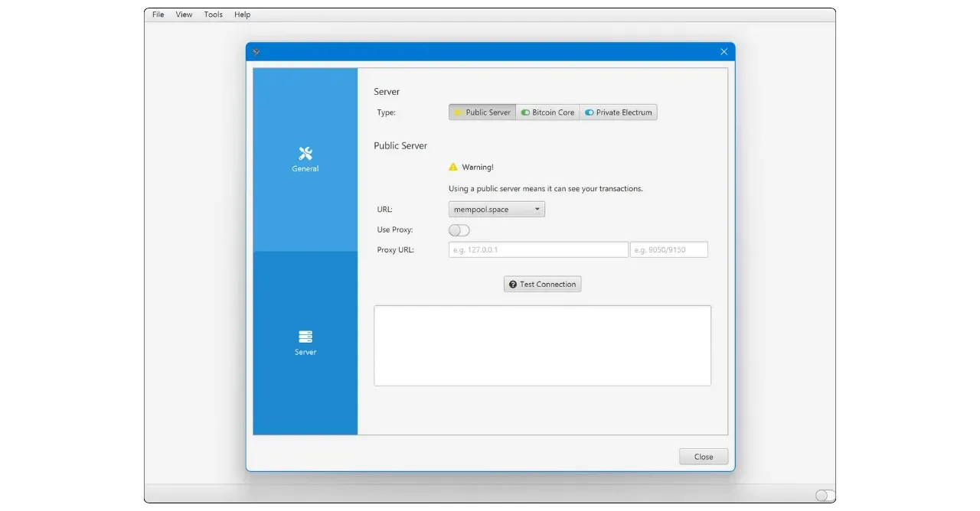
Task: Open the Help menu
Action: [242, 15]
